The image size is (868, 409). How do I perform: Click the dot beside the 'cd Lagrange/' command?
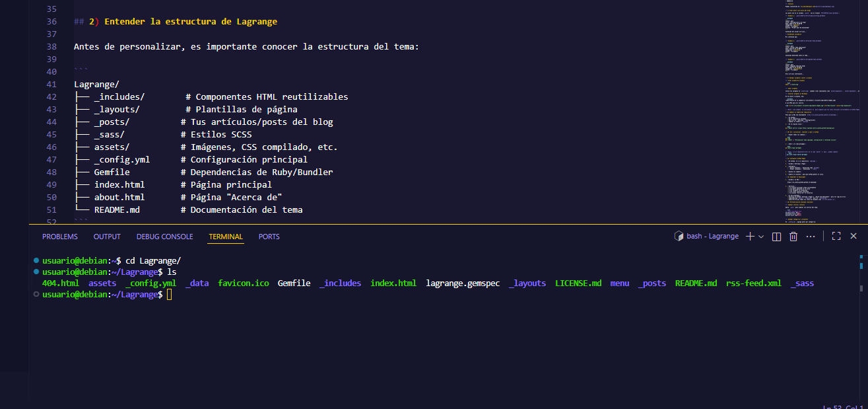[36, 260]
